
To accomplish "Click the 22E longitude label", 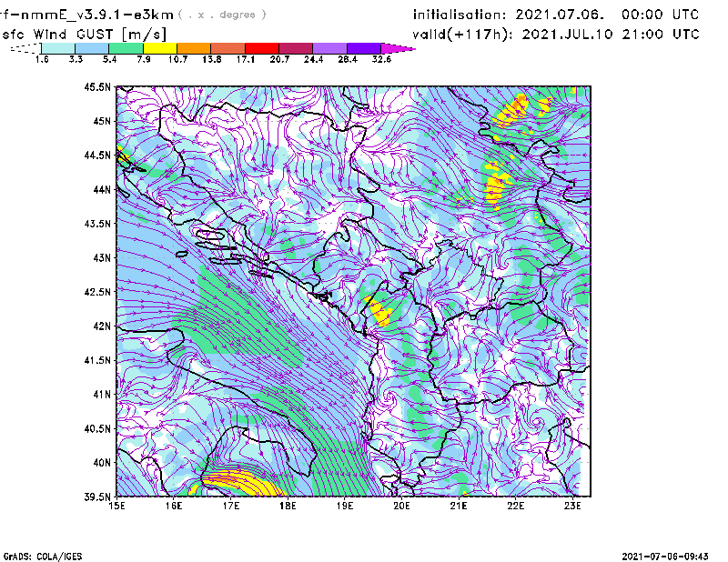I will click(x=516, y=506).
